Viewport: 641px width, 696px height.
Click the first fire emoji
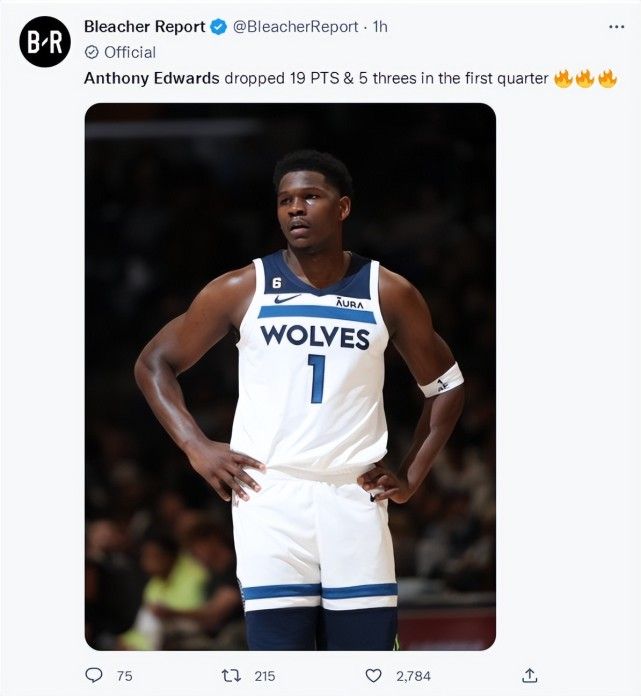564,79
